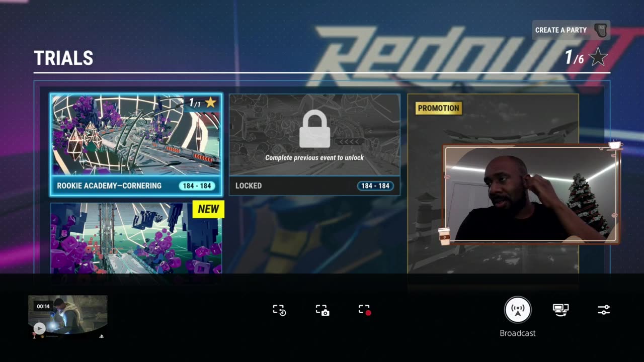Click the 1/6 star progress counter
Screen dimensions: 644x362
pos(574,58)
